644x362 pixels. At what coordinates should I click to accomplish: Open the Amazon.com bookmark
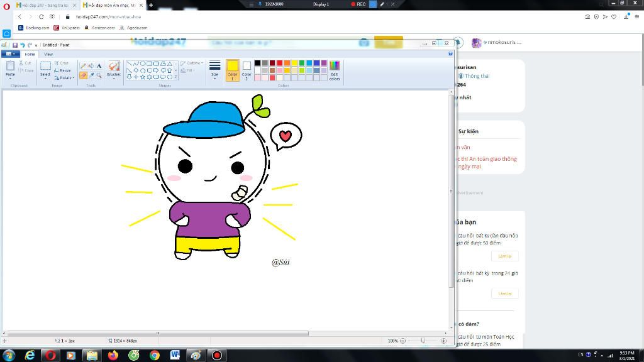(99, 28)
